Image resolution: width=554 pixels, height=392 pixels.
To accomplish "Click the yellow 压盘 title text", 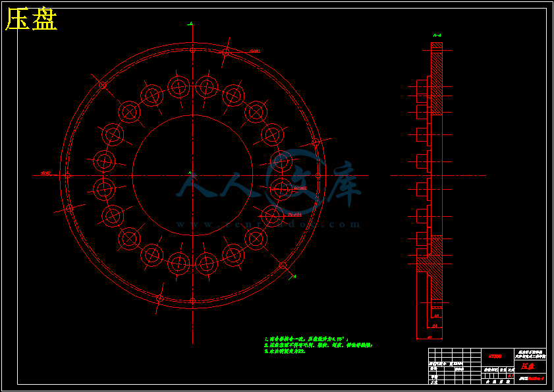I will click(31, 20).
